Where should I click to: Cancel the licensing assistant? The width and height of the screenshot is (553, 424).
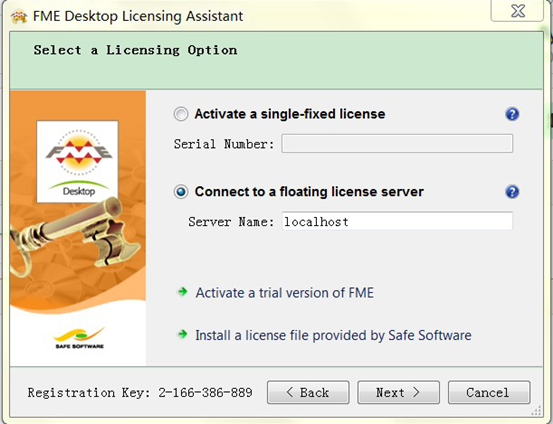coord(489,392)
